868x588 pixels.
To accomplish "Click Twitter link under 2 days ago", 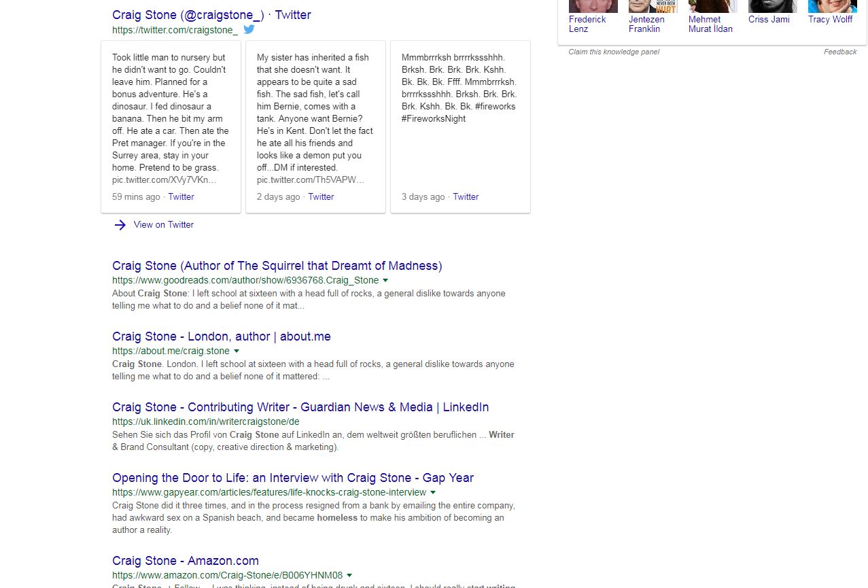I will [321, 197].
